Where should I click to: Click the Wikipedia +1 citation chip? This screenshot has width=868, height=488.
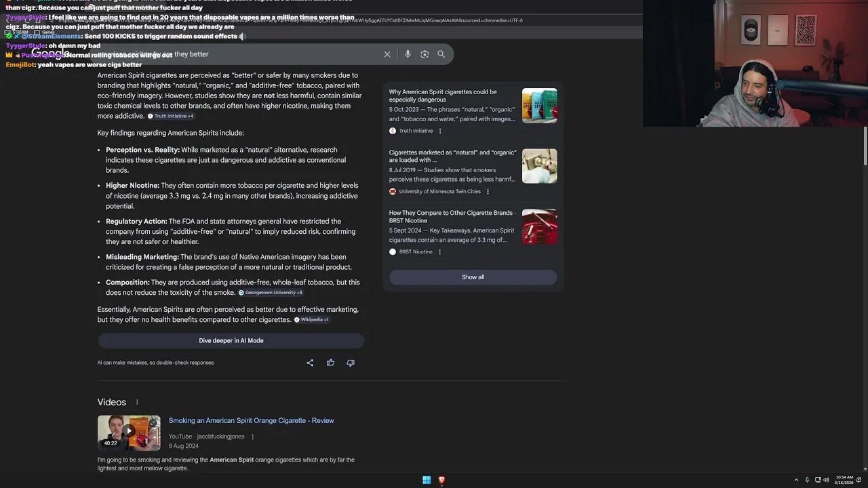[x=312, y=320]
